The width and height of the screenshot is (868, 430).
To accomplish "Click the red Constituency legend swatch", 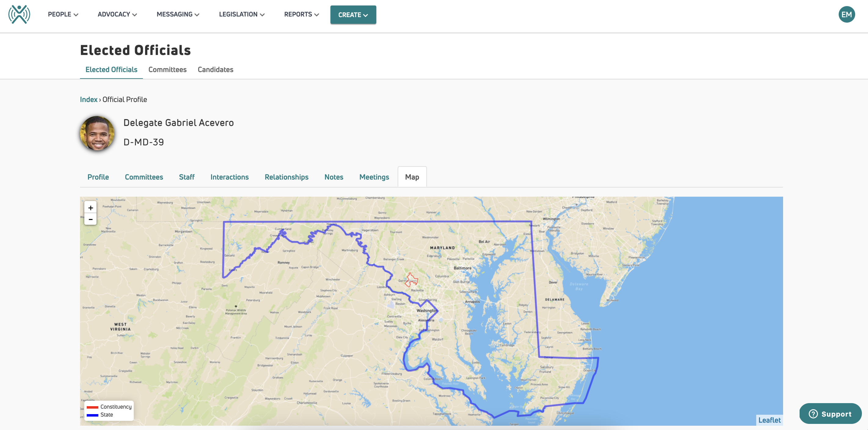I will (93, 407).
